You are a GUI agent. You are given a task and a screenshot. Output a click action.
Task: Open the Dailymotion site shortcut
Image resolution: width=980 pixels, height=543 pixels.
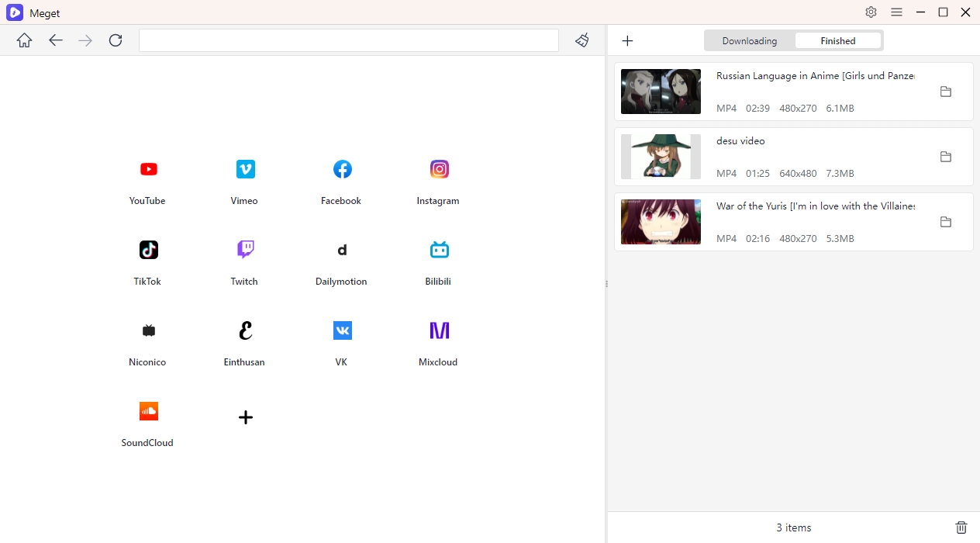(342, 250)
